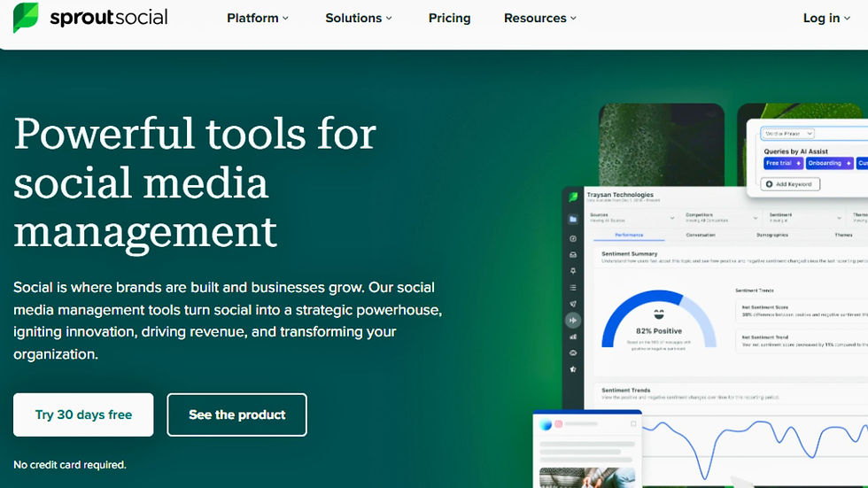Open the inbox tray icon in dashboard sidebar
The image size is (868, 488).
(x=573, y=255)
